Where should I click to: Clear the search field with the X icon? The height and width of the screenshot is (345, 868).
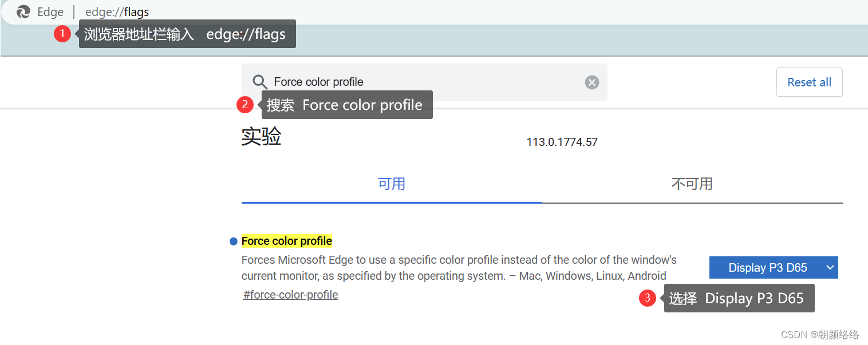(591, 82)
